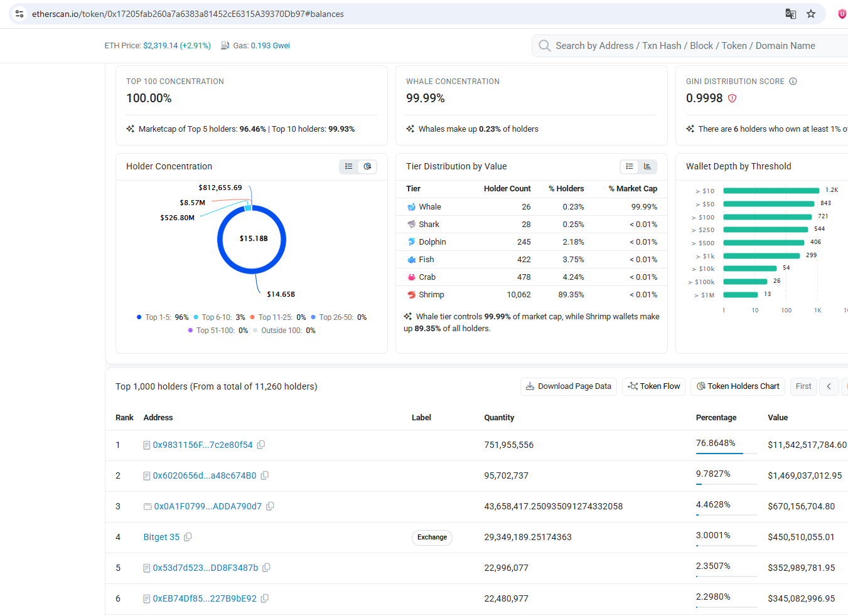Screen dimensions: 848x616
Task: Click the 0.9998 Gini score value
Action: point(704,98)
